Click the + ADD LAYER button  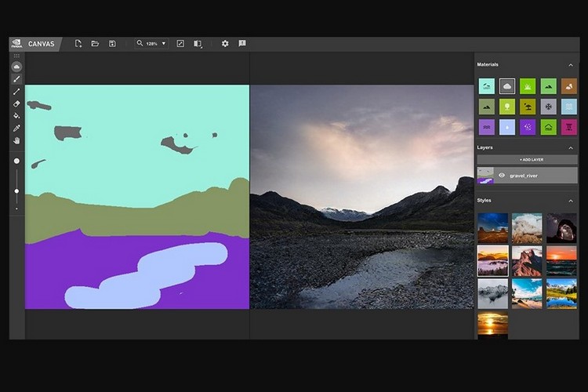(x=528, y=160)
